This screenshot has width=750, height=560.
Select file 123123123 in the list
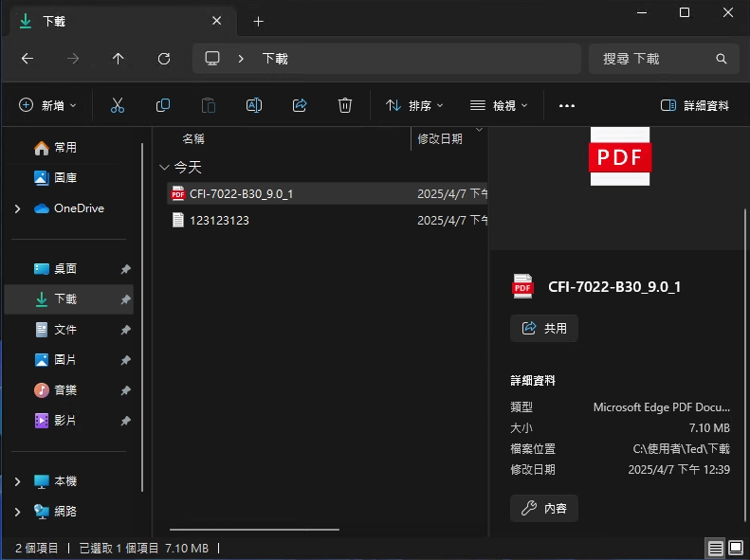327,220
